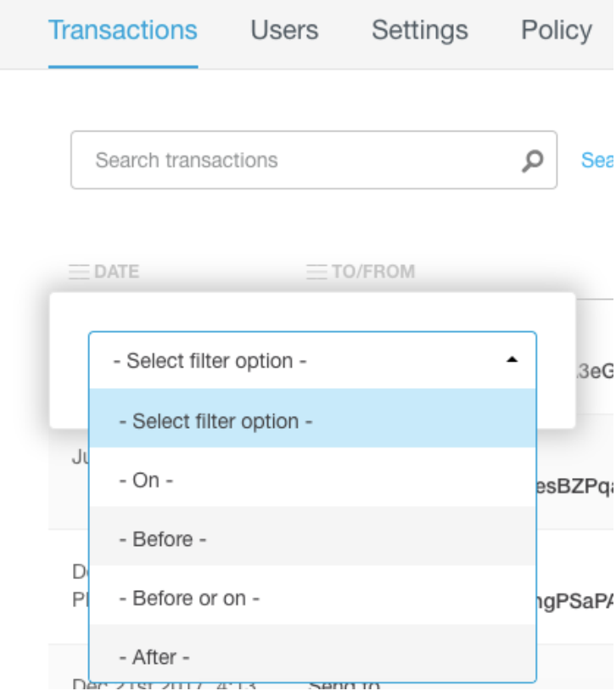
Task: Click the DATE column header label
Action: click(116, 272)
